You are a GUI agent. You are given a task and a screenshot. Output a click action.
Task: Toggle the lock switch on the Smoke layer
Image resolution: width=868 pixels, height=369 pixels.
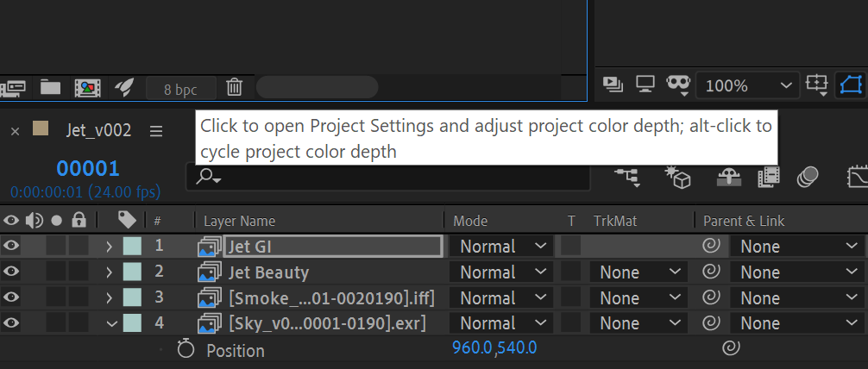click(x=79, y=298)
